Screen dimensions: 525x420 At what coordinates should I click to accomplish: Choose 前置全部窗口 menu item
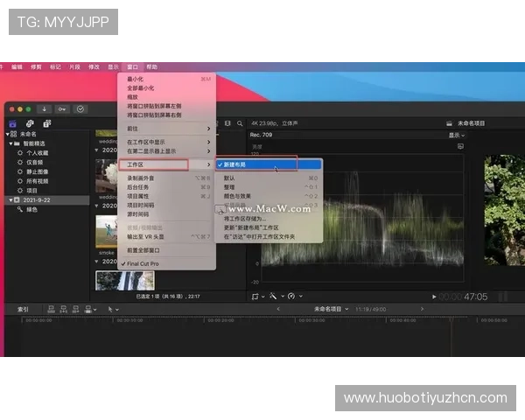[x=166, y=250]
